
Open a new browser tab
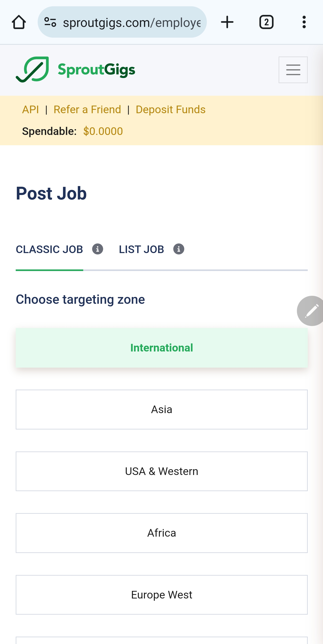[227, 22]
